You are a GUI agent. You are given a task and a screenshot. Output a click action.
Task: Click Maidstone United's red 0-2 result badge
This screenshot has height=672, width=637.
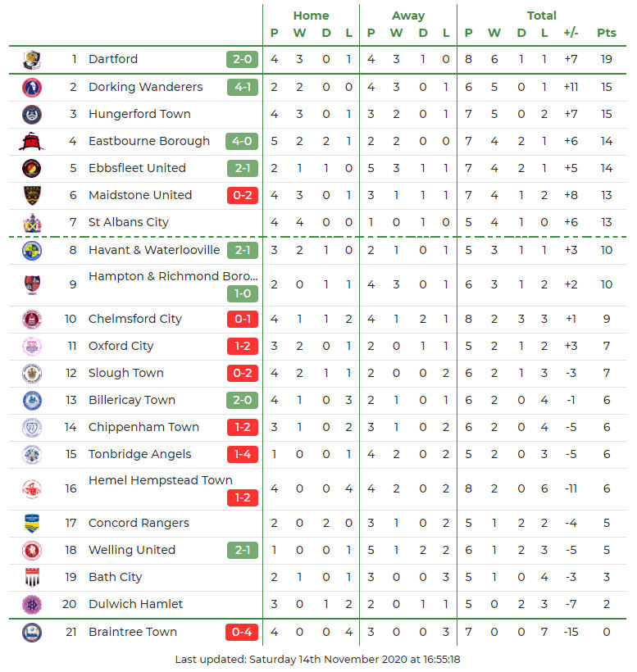242,195
